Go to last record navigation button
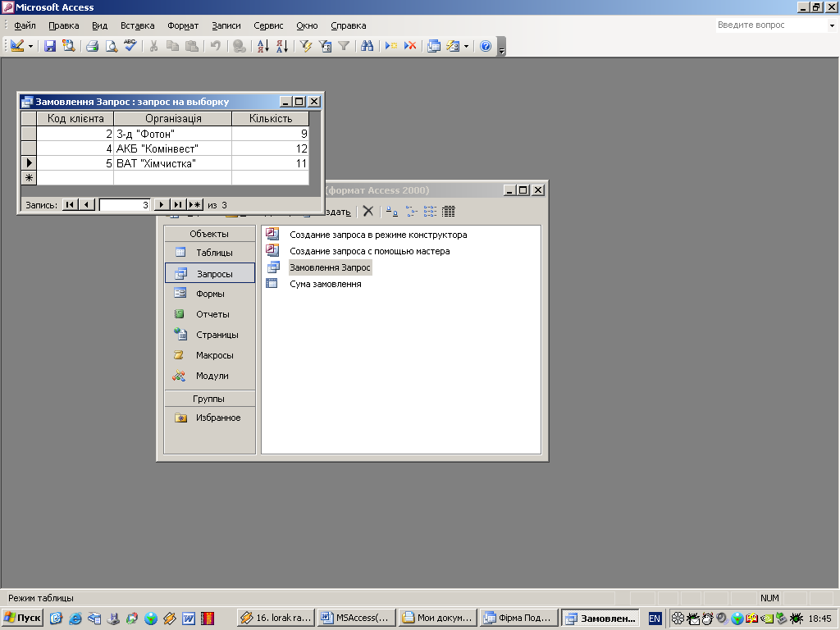The width and height of the screenshot is (840, 630). (178, 204)
